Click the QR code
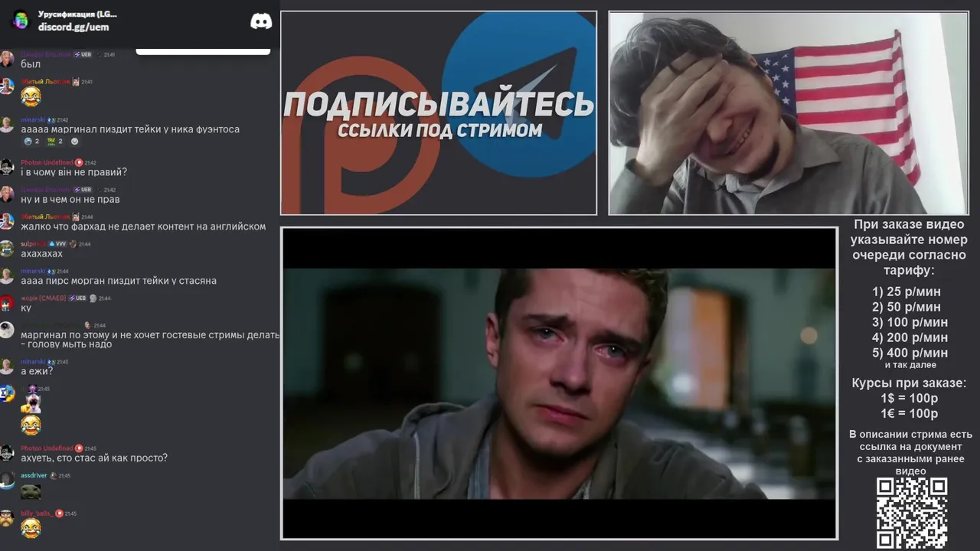 point(911,513)
